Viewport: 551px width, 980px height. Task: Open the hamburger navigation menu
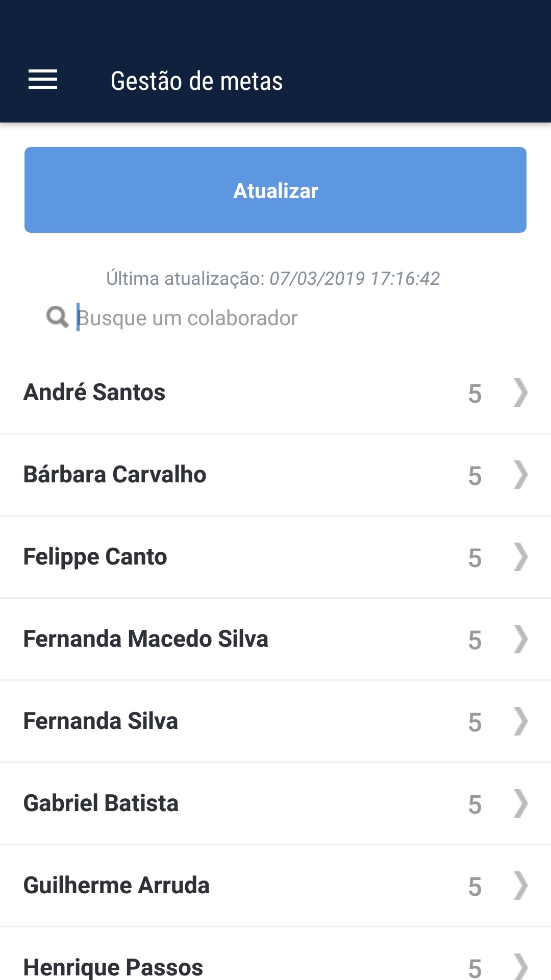[x=43, y=80]
